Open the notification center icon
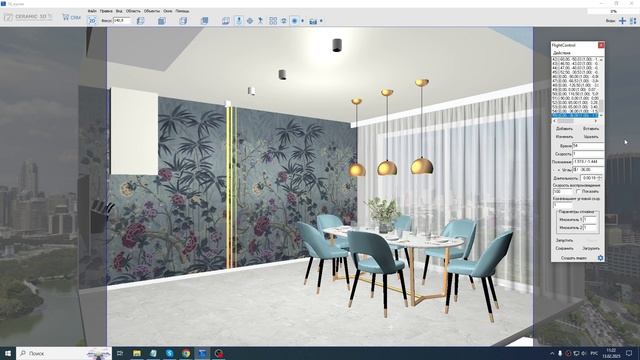The image size is (640, 360). [x=630, y=353]
